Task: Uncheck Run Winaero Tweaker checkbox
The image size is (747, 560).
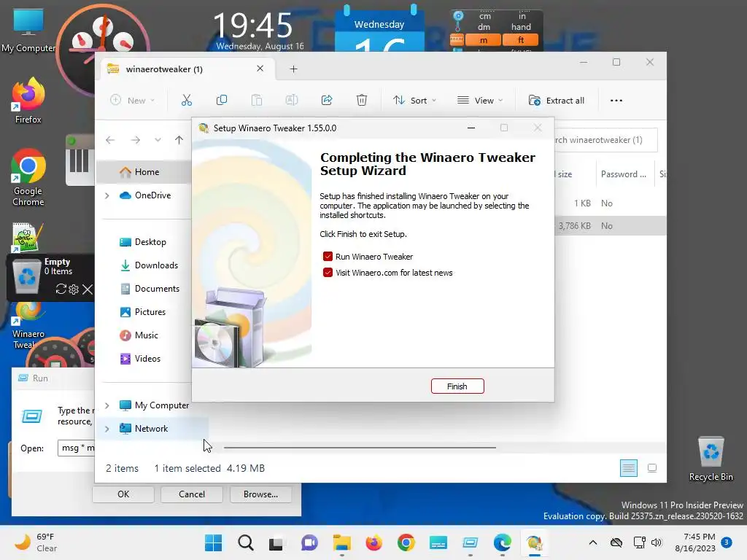Action: [328, 257]
